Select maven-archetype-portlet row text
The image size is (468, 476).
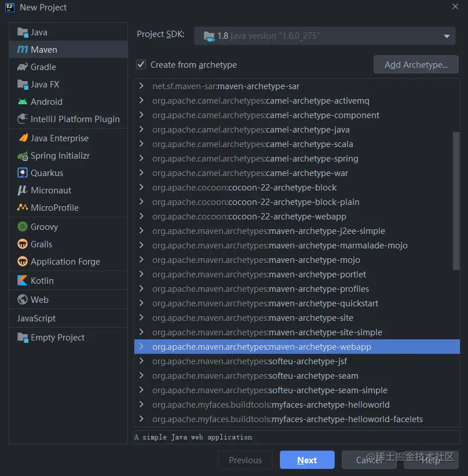(259, 274)
